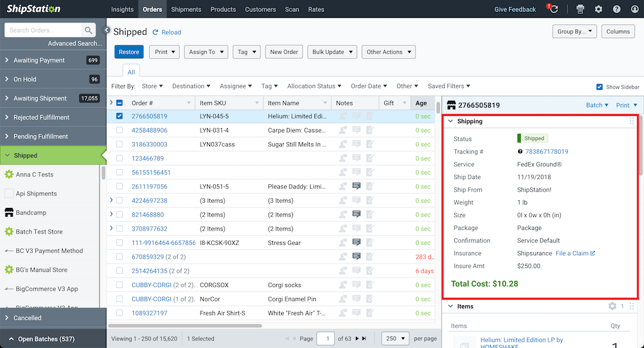Check order 123466789 checkbox
This screenshot has height=348, width=644.
119,158
